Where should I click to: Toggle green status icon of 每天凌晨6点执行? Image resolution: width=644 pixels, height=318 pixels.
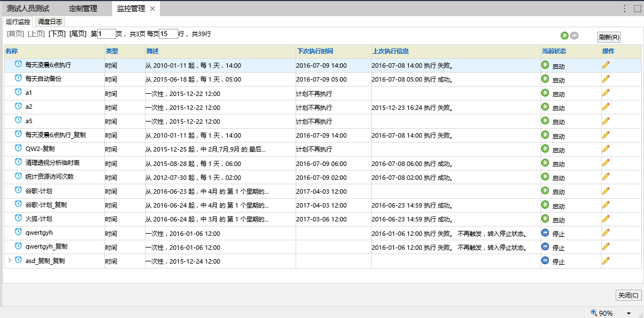click(x=545, y=65)
